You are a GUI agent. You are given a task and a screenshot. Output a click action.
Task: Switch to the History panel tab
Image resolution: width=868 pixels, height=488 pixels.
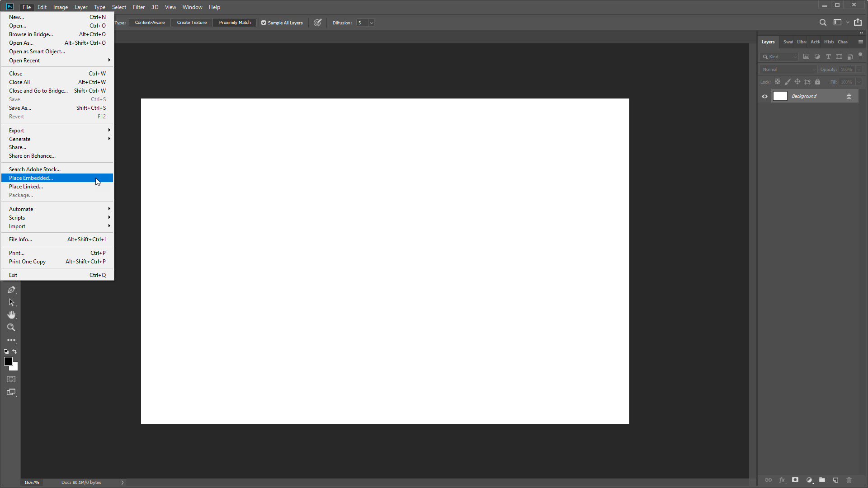tap(829, 42)
